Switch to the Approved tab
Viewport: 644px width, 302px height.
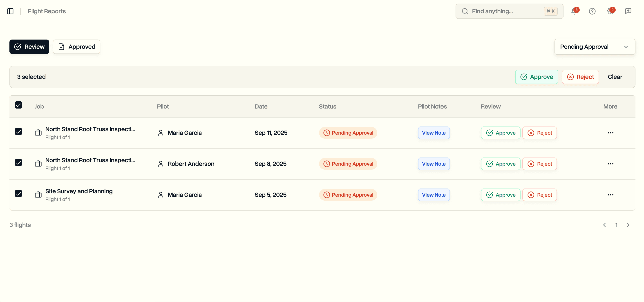[76, 47]
